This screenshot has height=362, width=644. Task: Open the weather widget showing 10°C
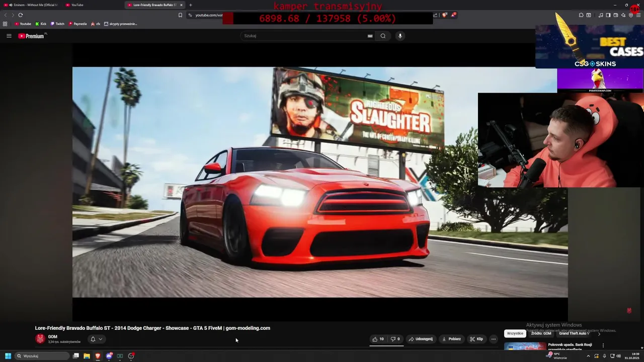pos(557,356)
